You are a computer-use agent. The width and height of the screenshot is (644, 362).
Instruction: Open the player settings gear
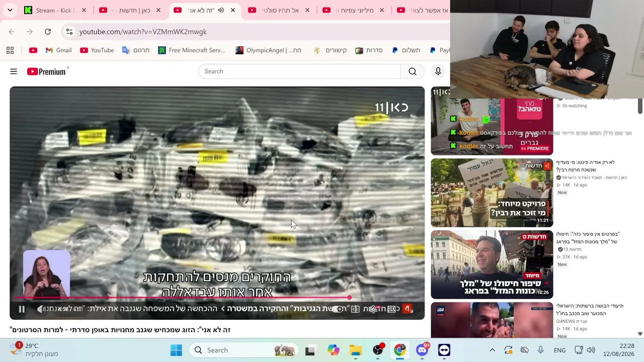373,309
